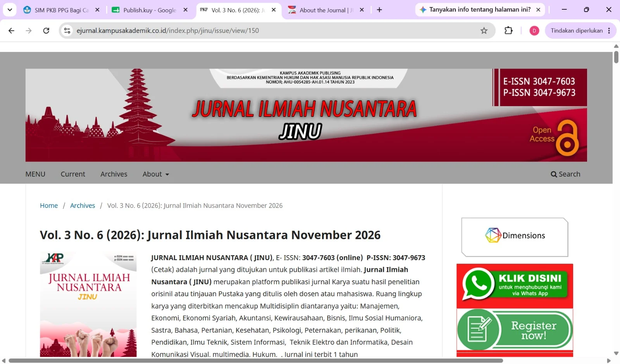Open the Search magnifier link
The width and height of the screenshot is (620, 364).
(566, 174)
